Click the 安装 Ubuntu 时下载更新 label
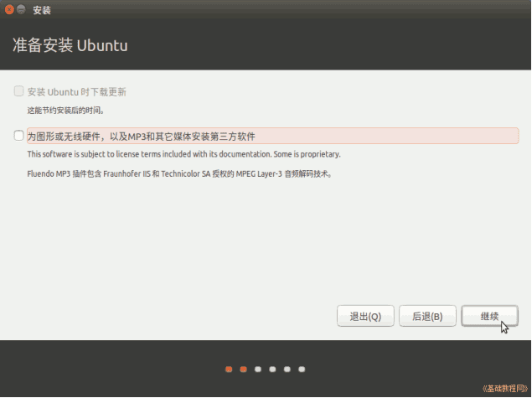Image resolution: width=532 pixels, height=398 pixels. point(77,92)
